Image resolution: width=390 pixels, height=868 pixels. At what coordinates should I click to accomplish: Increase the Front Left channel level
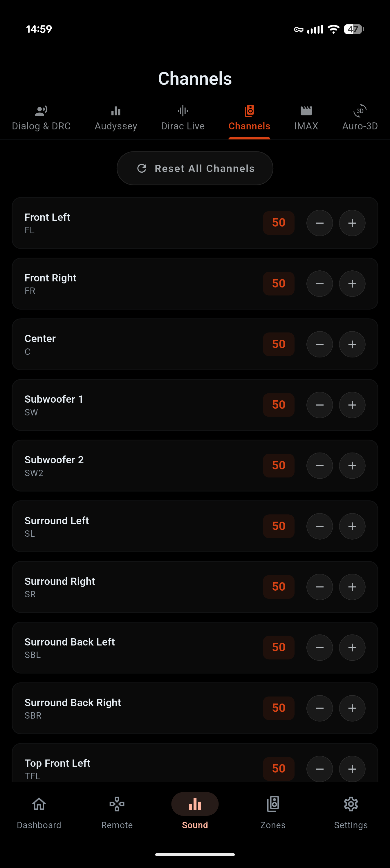352,223
